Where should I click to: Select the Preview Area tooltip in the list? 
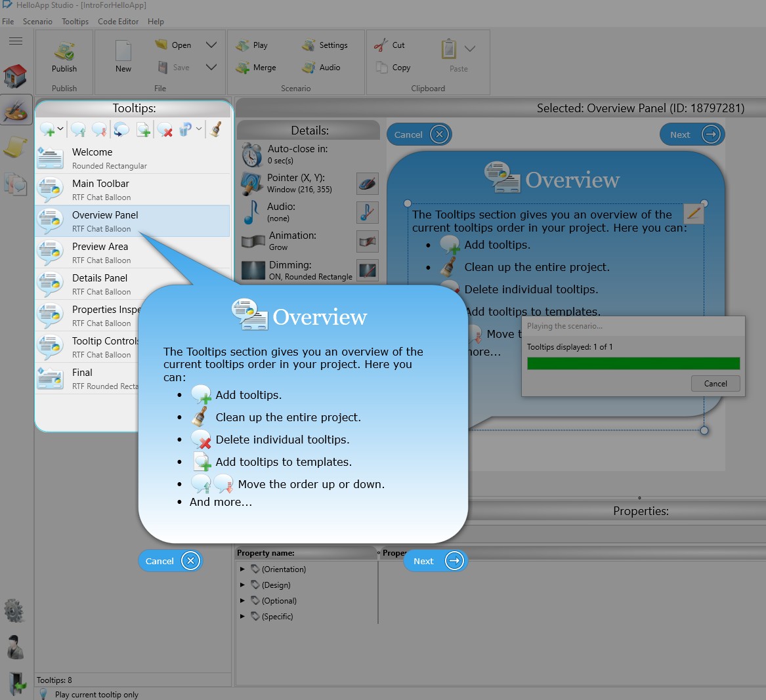[133, 253]
